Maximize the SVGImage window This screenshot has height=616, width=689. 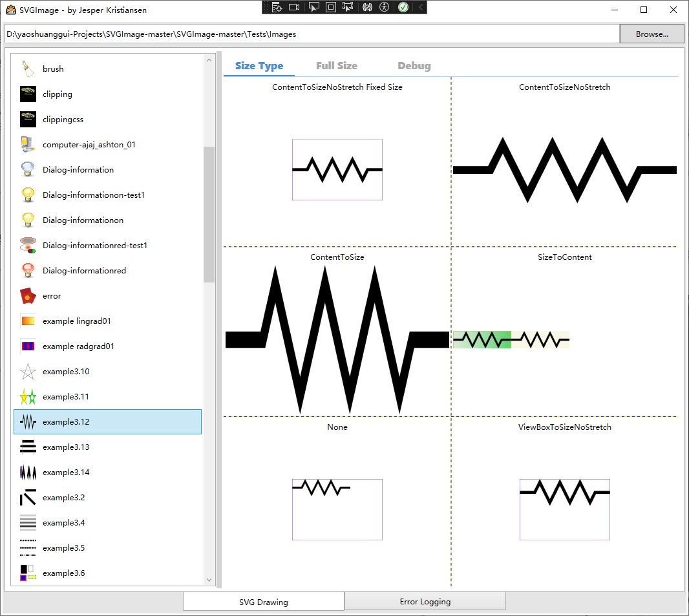644,10
